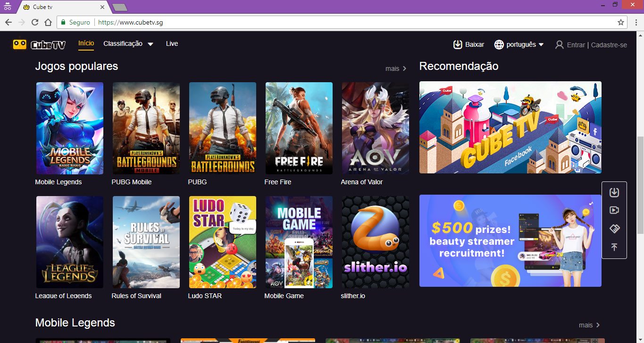
Task: Open the League of Legends cover thumbnail
Action: [70, 242]
